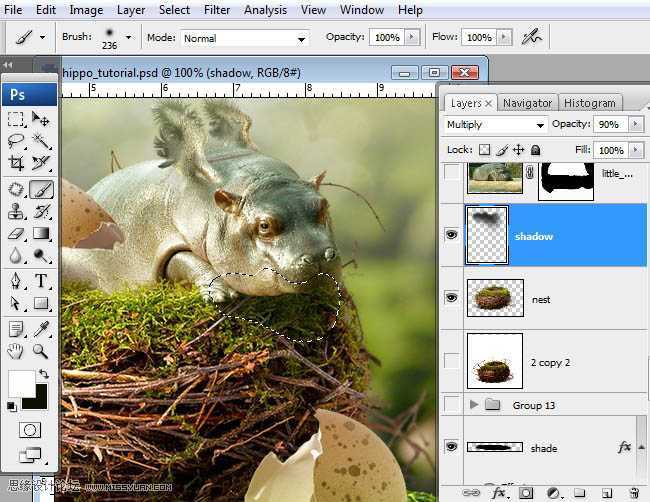
Task: Hide the nest layer
Action: pyautogui.click(x=452, y=298)
